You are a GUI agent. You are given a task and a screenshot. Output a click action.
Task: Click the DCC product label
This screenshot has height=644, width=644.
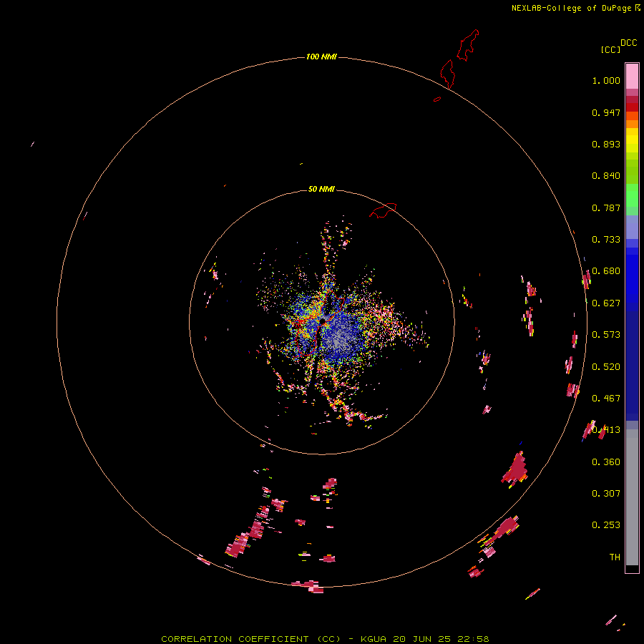coord(629,43)
